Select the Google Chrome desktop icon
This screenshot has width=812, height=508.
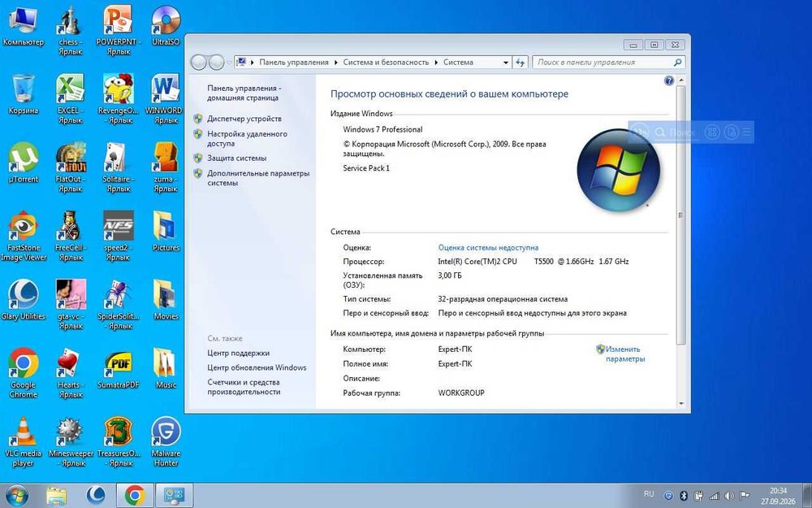pos(23,363)
